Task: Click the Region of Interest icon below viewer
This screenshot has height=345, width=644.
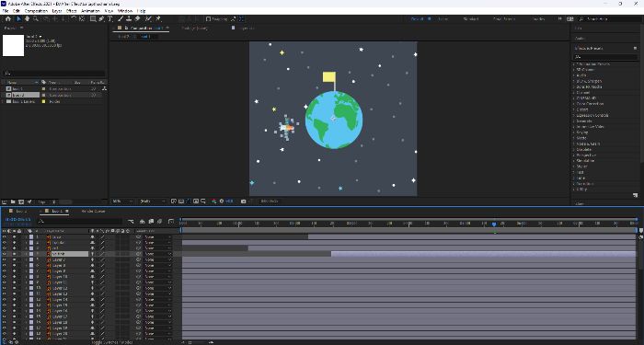Action: coord(196,201)
